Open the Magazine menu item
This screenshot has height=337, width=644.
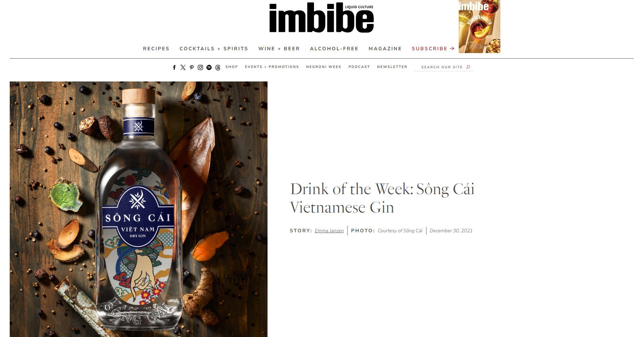tap(385, 49)
